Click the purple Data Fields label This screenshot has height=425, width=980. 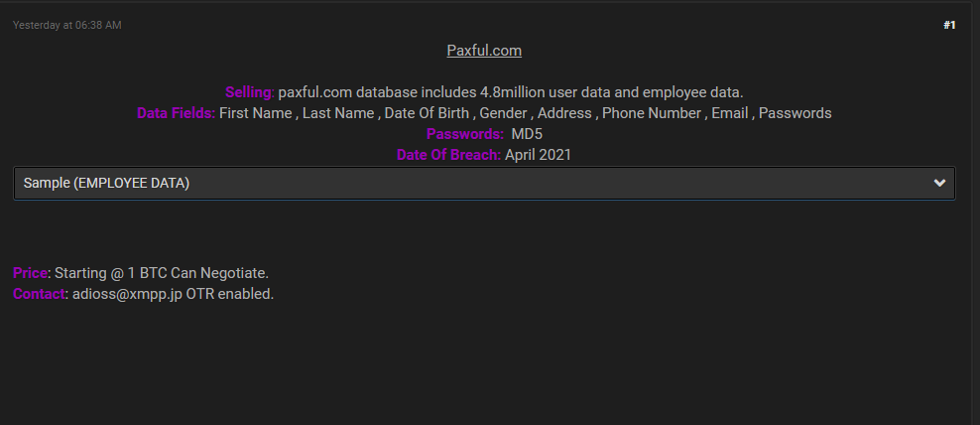pyautogui.click(x=177, y=113)
